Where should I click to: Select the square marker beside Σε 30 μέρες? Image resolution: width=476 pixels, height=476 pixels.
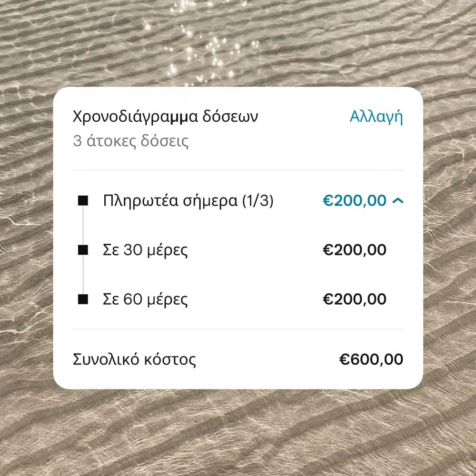pos(83,250)
